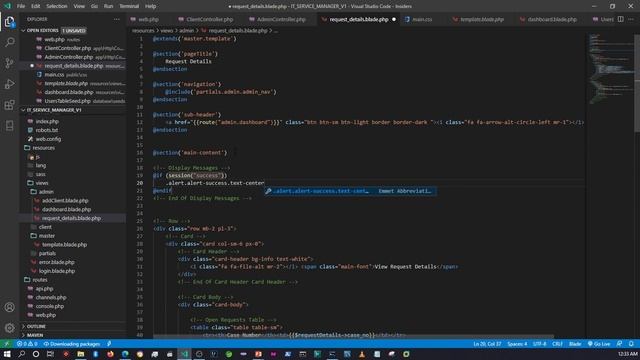Open the Accounts icon in activity bar
Viewport: 640px width, 360px height.
click(x=9, y=307)
